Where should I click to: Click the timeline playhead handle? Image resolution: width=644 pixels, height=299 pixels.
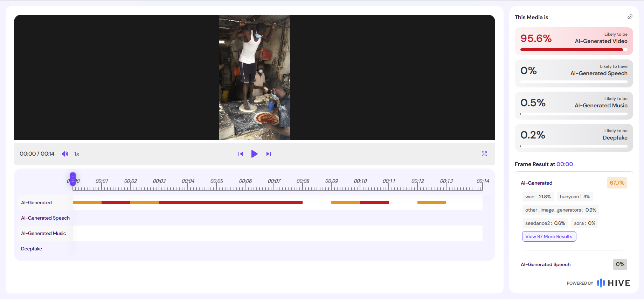pyautogui.click(x=73, y=179)
